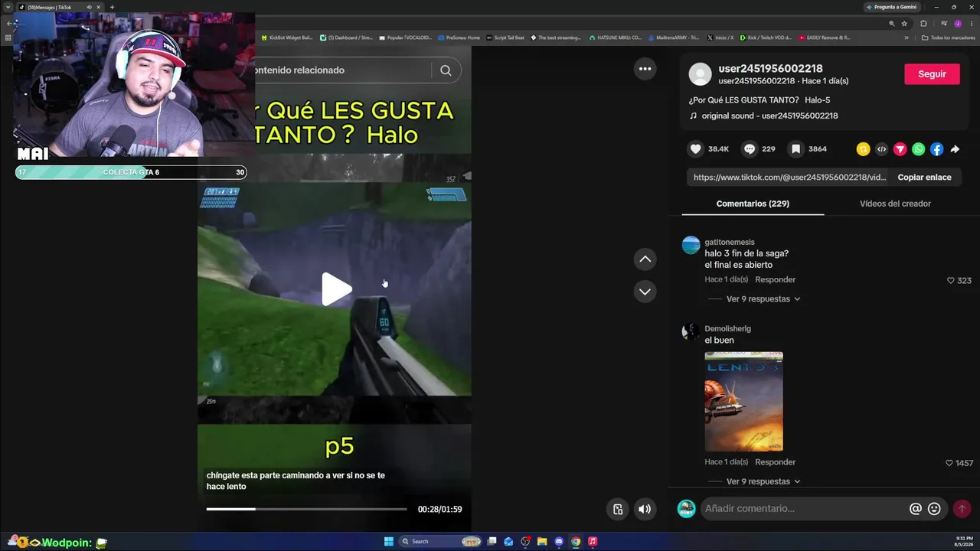Go to the next video with down arrow

[x=645, y=292]
